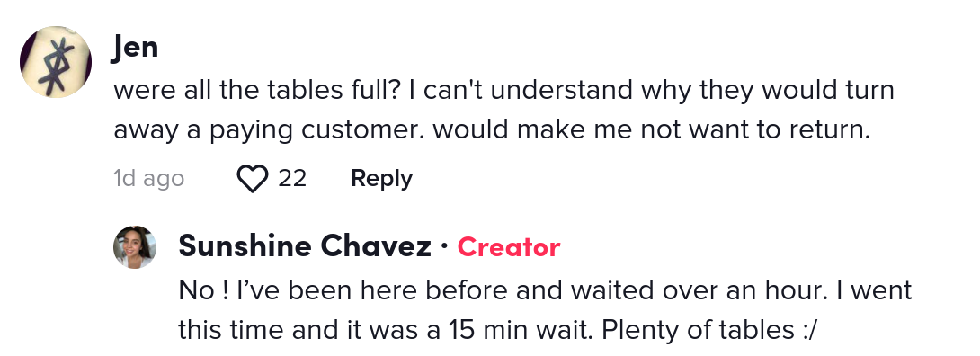
Task: Open Sunshine Chavez's profile photo avatar
Action: tap(134, 247)
